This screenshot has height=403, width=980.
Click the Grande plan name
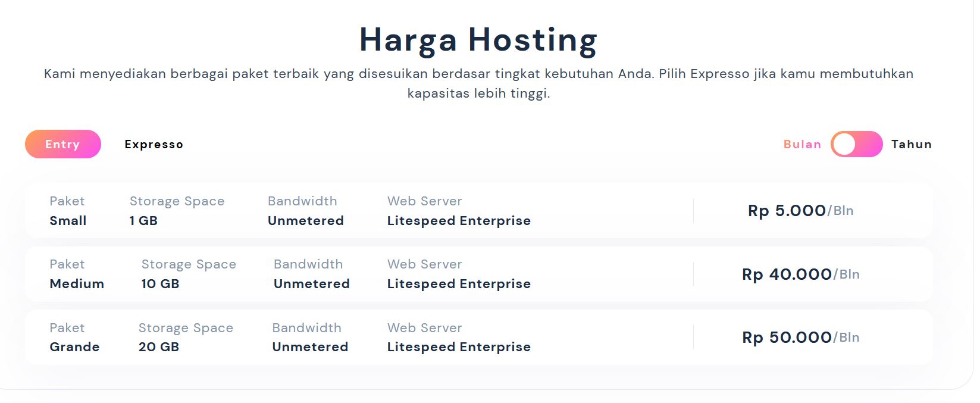tap(75, 346)
